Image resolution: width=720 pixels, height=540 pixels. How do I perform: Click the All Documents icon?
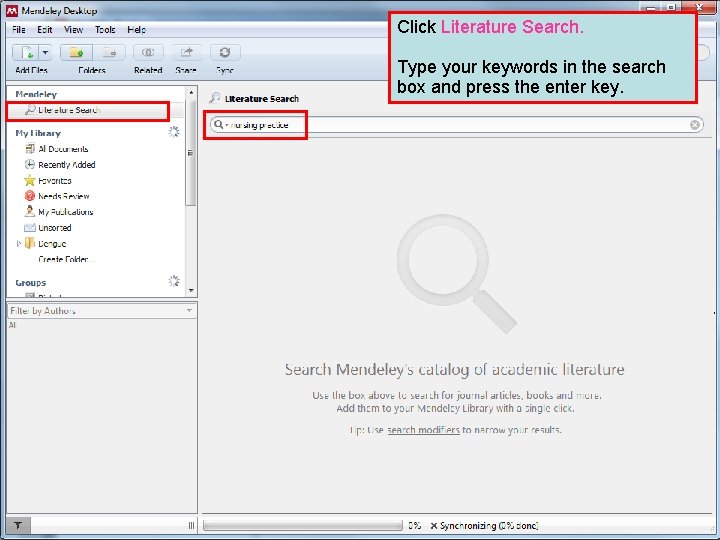coord(30,148)
